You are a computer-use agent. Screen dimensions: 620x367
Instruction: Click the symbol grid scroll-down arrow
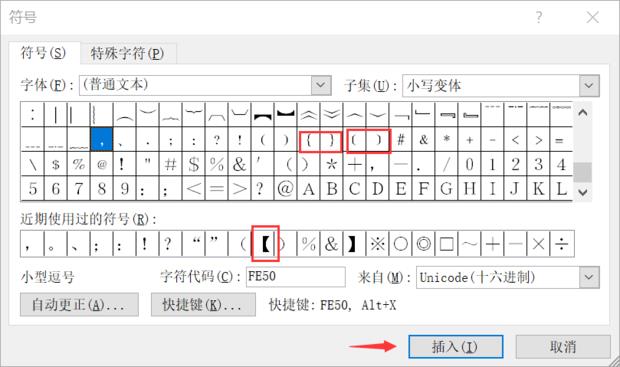click(x=582, y=192)
